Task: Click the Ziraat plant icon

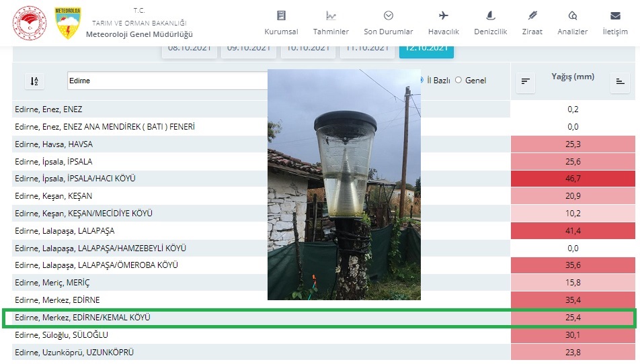Action: (x=532, y=15)
